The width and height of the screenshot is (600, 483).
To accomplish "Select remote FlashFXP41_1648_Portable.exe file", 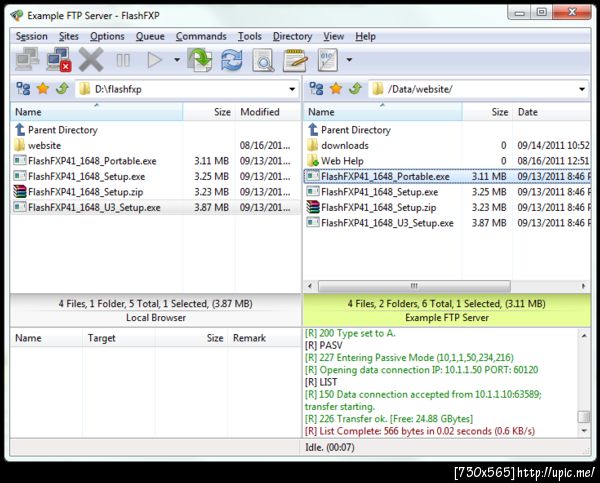I will click(x=378, y=176).
